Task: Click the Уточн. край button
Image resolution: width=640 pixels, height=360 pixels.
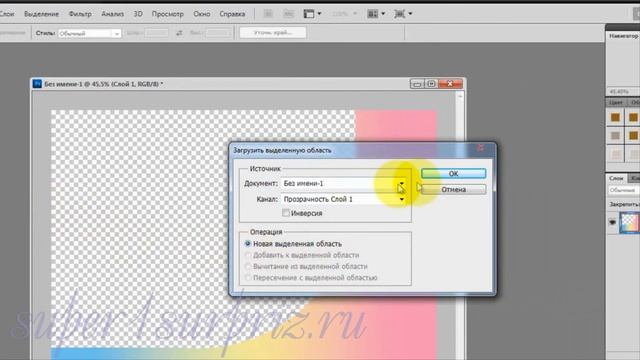Action: click(273, 33)
